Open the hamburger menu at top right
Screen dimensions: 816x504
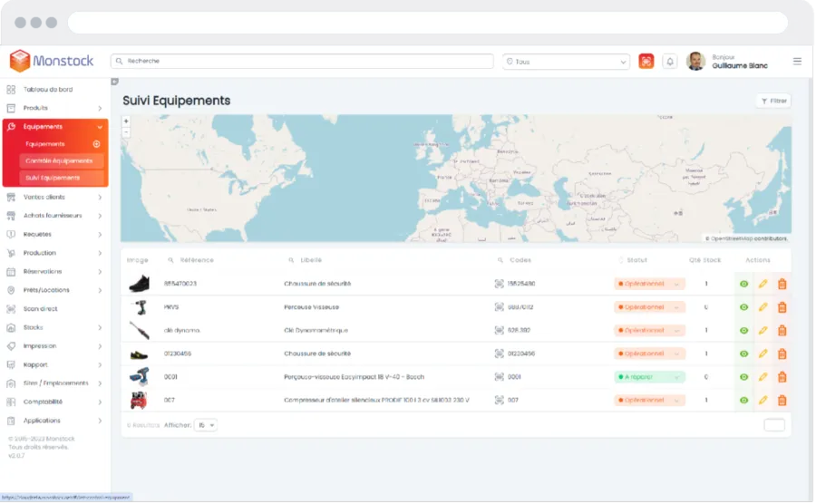797,62
